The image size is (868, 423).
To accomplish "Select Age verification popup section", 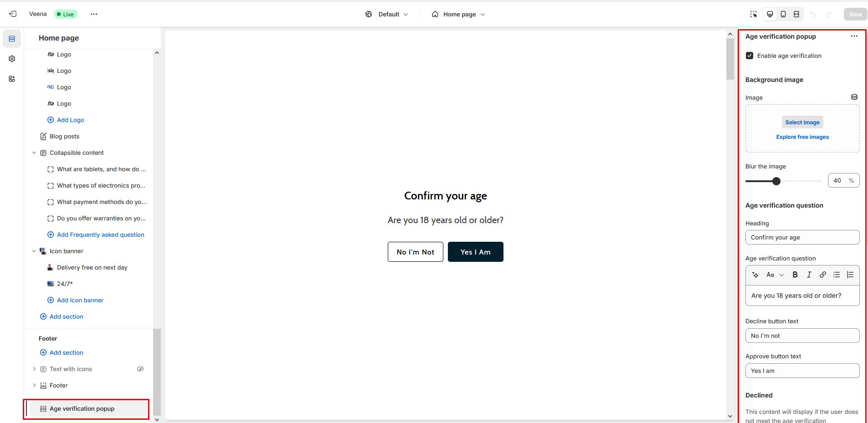I will pos(82,408).
